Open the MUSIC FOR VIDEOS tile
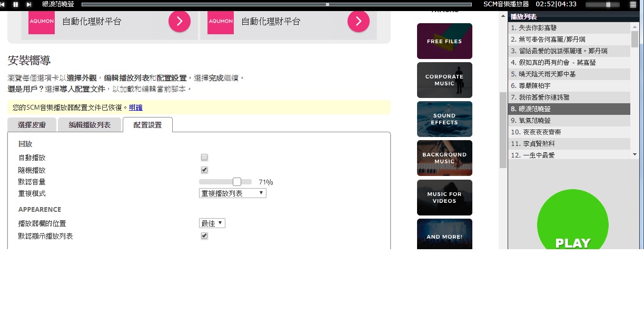The height and width of the screenshot is (324, 644). 444,198
